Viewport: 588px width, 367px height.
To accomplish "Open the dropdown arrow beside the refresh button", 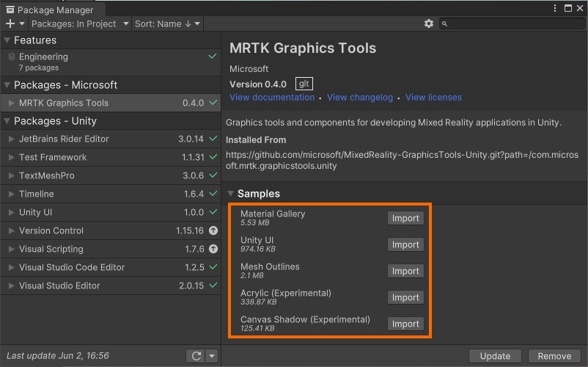I will coord(211,356).
